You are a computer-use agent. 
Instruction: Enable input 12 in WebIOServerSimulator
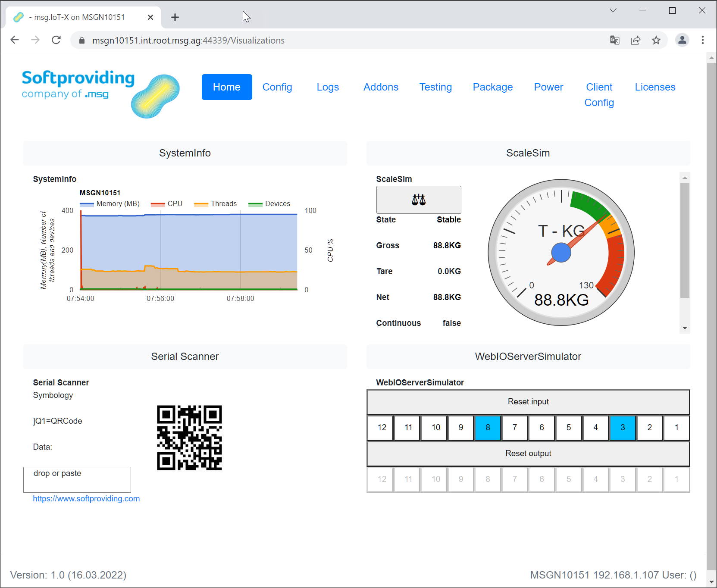[x=382, y=427]
